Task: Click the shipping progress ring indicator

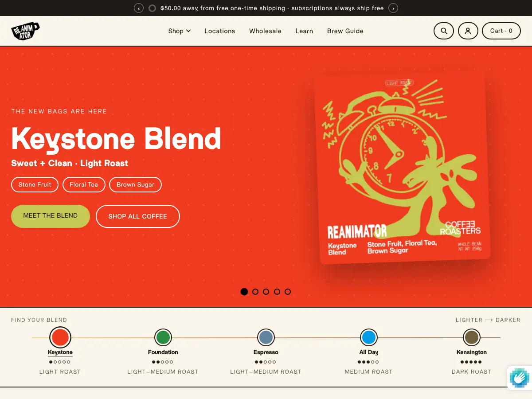Action: tap(152, 8)
